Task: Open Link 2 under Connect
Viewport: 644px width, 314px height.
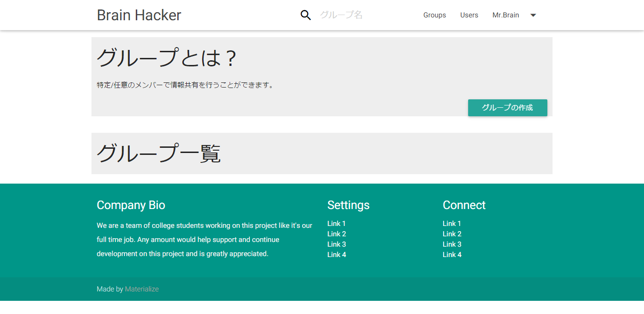Action: [452, 234]
